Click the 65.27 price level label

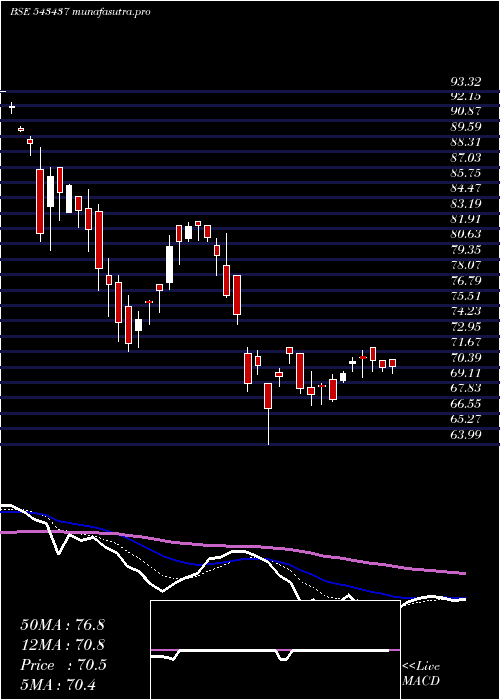(466, 419)
